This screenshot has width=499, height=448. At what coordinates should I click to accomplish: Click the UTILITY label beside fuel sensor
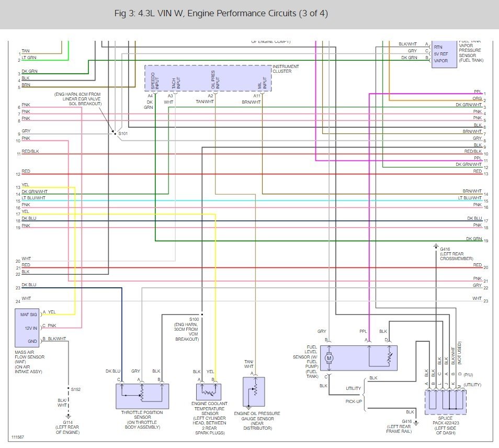353,388
